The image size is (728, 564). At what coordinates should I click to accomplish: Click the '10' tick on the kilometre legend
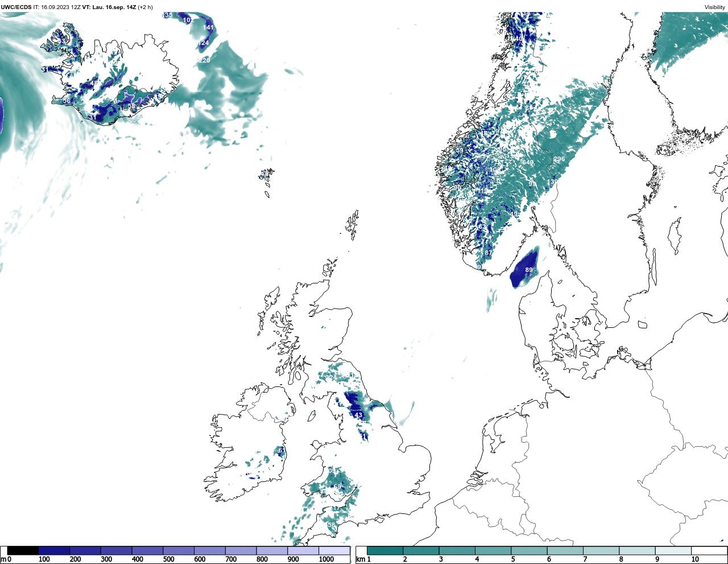[x=695, y=559]
